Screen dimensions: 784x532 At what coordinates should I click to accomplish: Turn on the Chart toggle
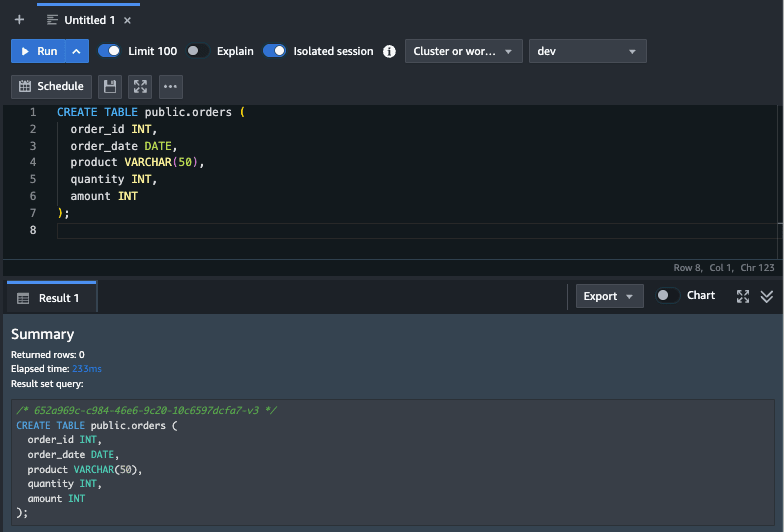[668, 296]
